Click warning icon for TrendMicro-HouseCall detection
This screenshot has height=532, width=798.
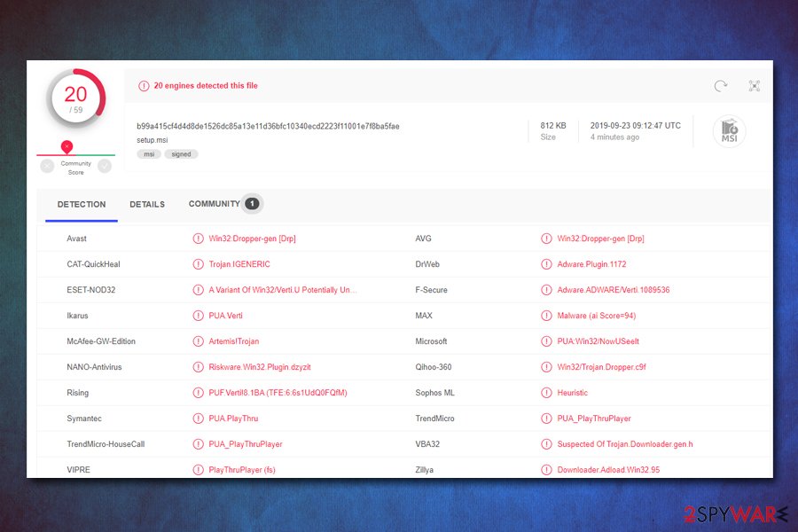[x=198, y=444]
